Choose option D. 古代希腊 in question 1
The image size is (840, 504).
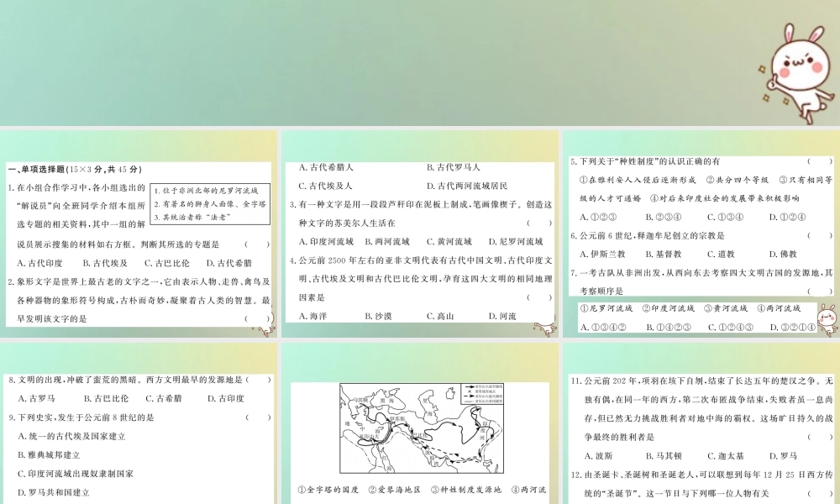(x=228, y=263)
